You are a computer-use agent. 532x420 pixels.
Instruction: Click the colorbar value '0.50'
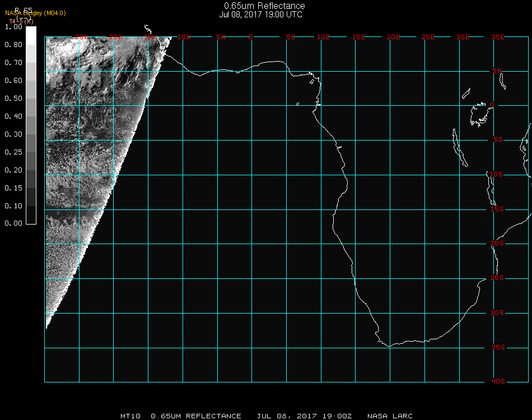[x=13, y=99]
